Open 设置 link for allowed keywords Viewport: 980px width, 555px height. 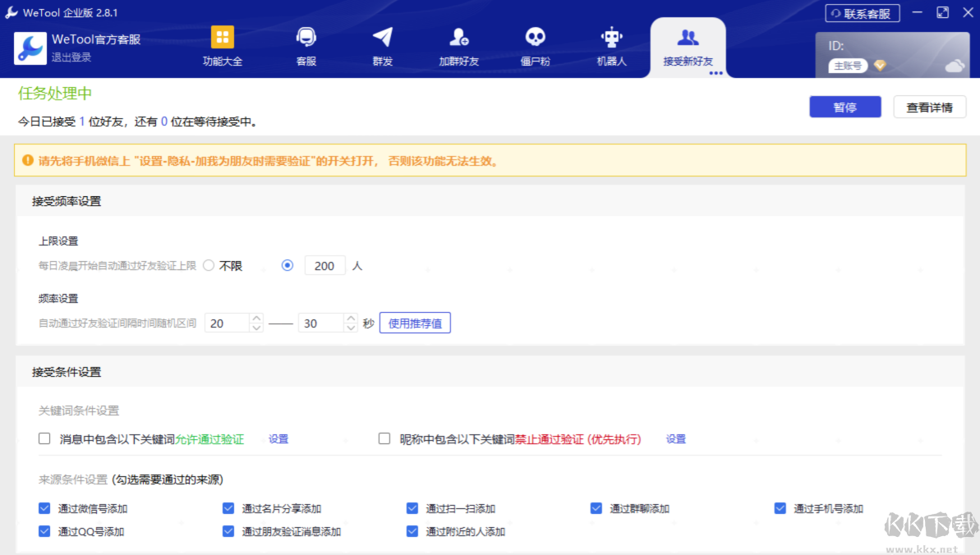click(278, 438)
